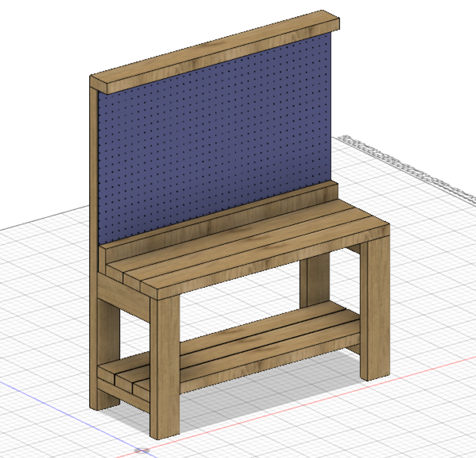Screen dimensions: 476x458
Task: Click the left end face of the top shelf board
Action: click(x=99, y=84)
